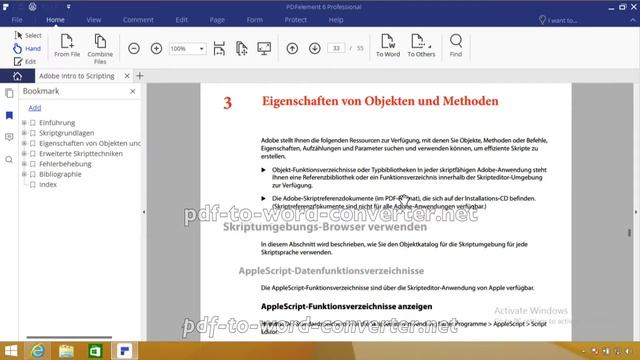This screenshot has width=640, height=360.
Task: Jump to Fehlerbehebung bookmark
Action: pos(65,164)
